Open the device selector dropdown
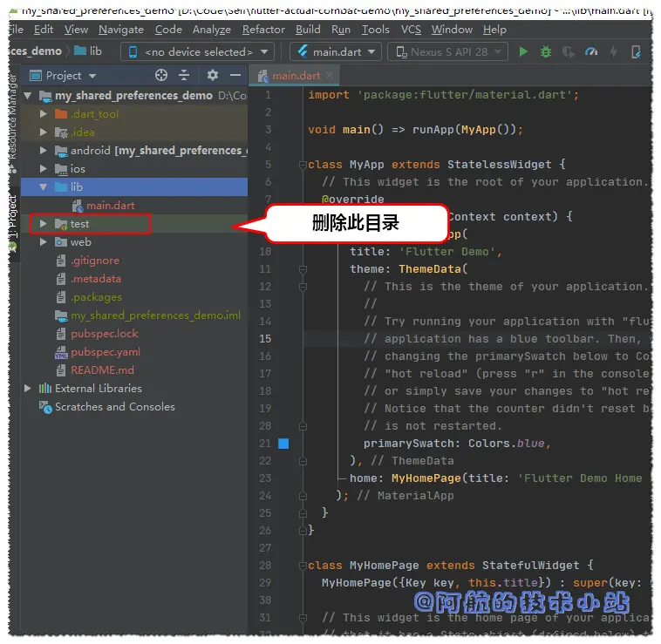The width and height of the screenshot is (661, 644). (x=197, y=51)
